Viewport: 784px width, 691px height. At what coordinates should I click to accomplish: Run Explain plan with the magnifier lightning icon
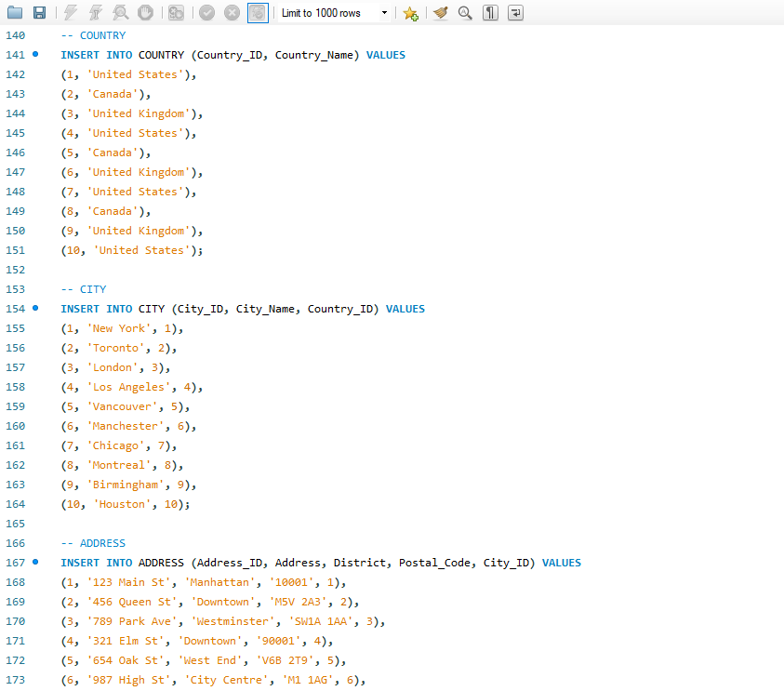tap(120, 13)
